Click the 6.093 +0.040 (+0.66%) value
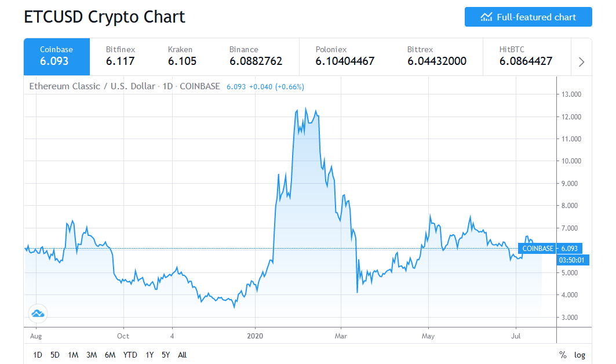The width and height of the screenshot is (616, 364). (x=265, y=87)
